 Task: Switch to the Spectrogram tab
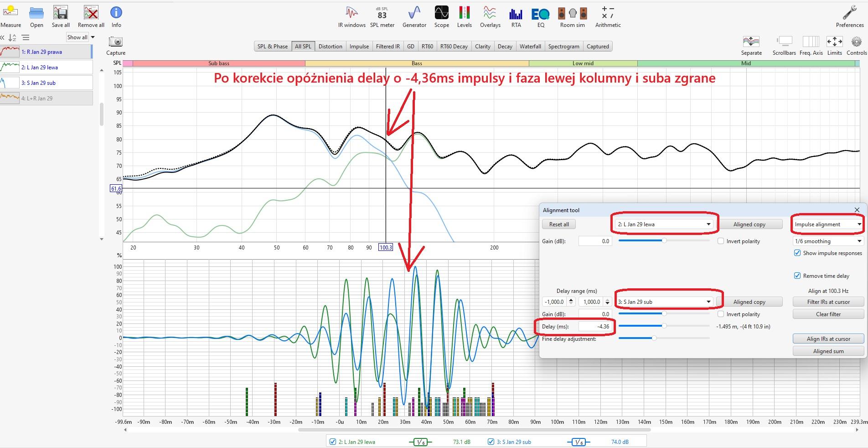[563, 47]
